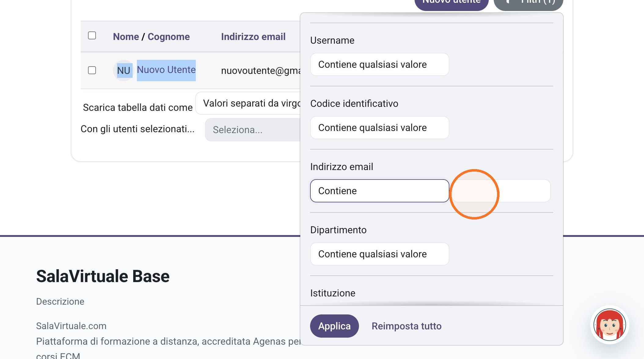Open the Dipartimento filter condition dropdown
The height and width of the screenshot is (359, 644).
pos(379,254)
